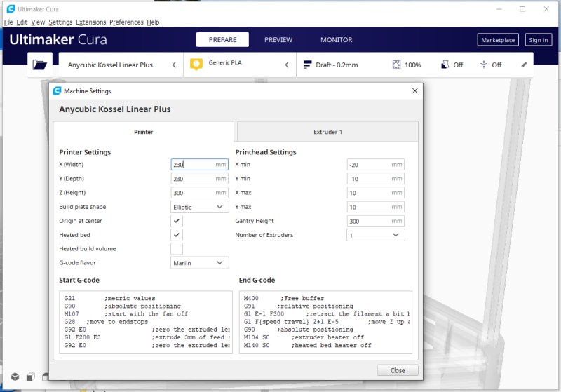This screenshot has height=392, width=561.
Task: Select the Printer tab
Action: [144, 132]
